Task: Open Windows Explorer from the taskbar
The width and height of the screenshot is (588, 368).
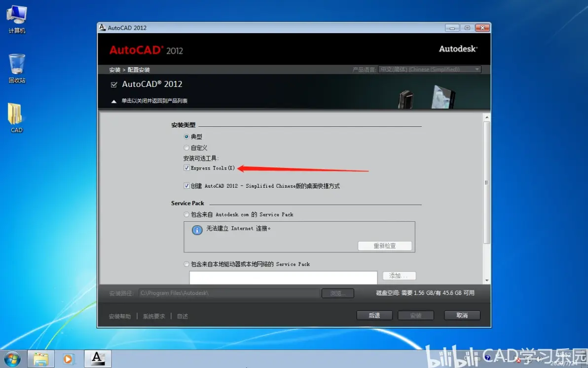Action: pyautogui.click(x=41, y=359)
